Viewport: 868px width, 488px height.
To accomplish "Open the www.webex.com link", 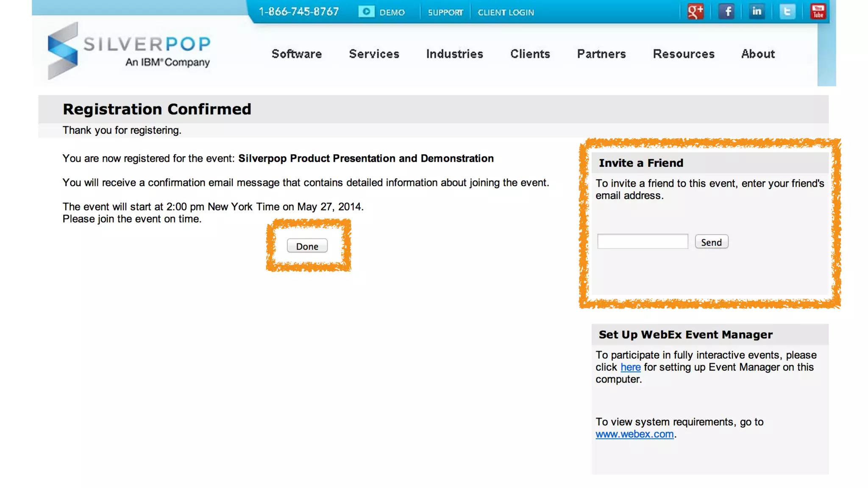I will pos(634,434).
